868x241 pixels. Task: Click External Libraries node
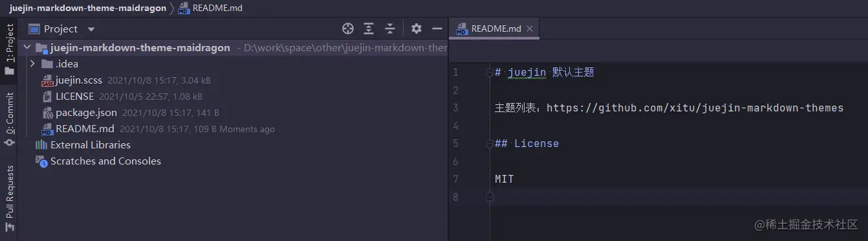[x=91, y=145]
